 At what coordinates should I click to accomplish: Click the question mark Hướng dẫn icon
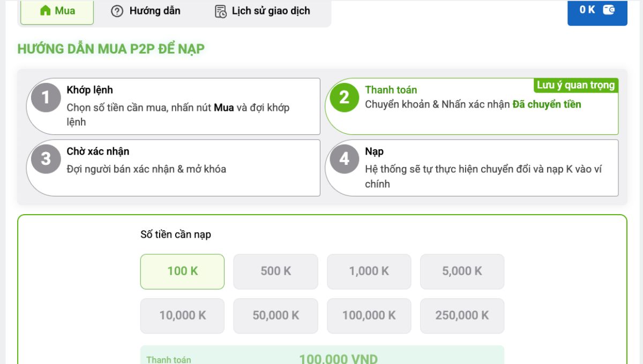click(117, 11)
